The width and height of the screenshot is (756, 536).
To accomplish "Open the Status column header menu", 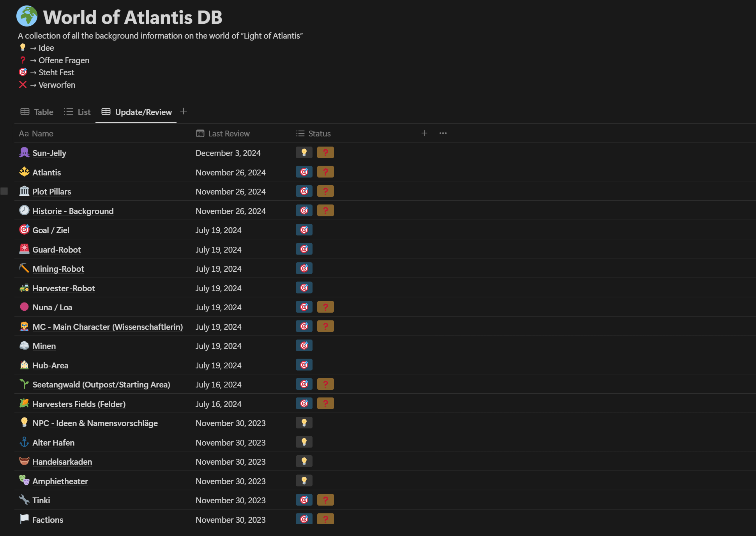I will tap(313, 134).
